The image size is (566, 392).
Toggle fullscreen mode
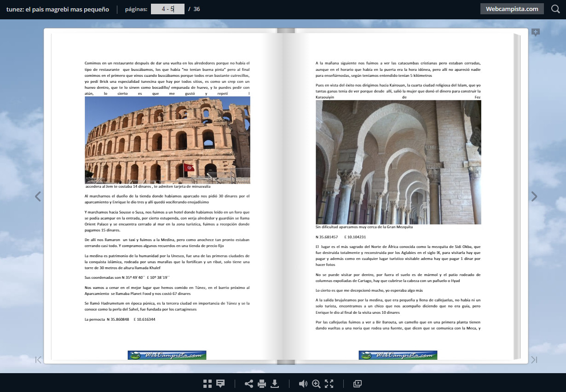coord(329,384)
